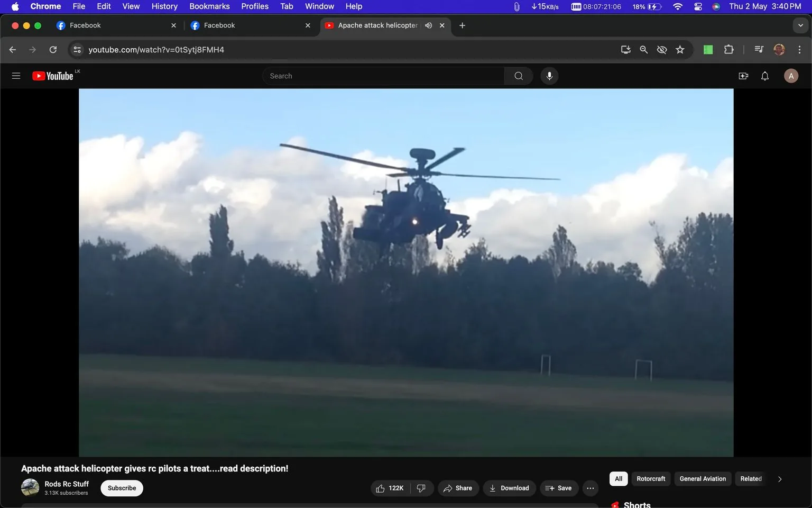Switch to the first Facebook tab
Image resolution: width=812 pixels, height=508 pixels.
pyautogui.click(x=106, y=25)
